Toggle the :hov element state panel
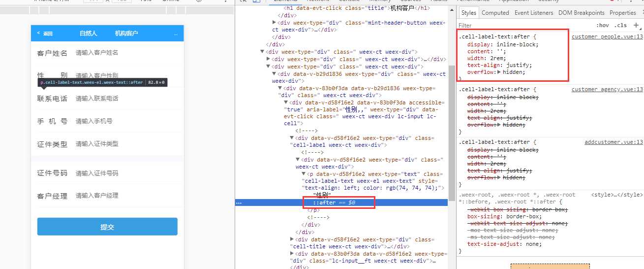The image size is (644, 269). pyautogui.click(x=602, y=25)
